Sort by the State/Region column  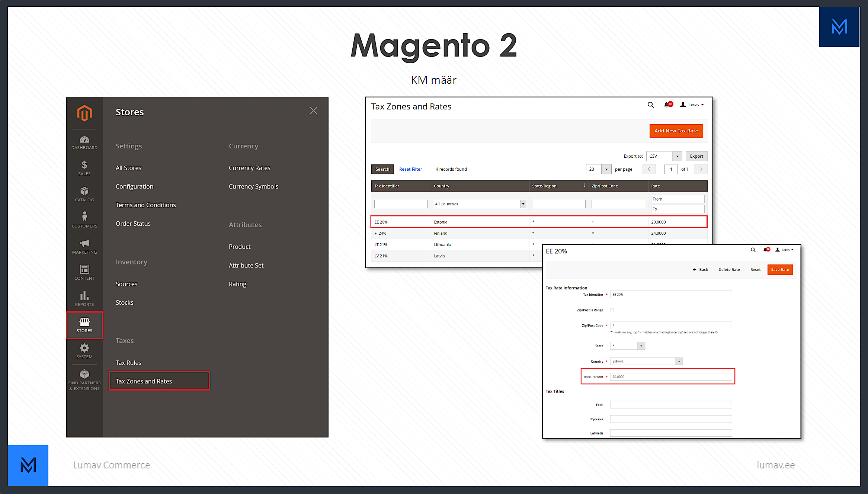tap(558, 186)
